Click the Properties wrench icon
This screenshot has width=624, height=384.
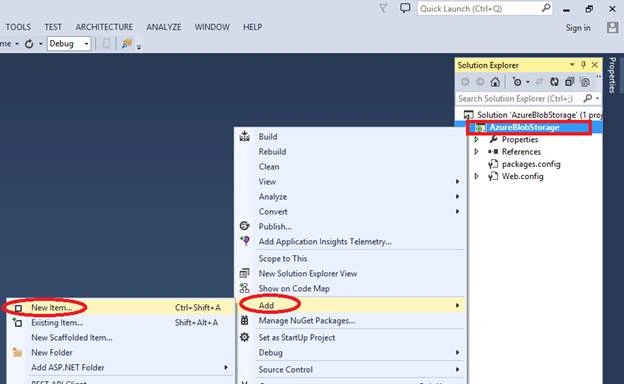pyautogui.click(x=493, y=139)
